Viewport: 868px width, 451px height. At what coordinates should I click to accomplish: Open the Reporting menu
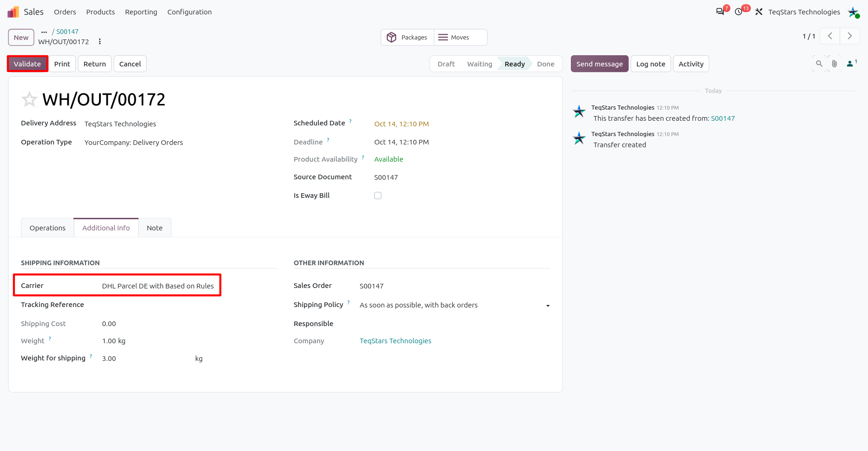pos(141,12)
